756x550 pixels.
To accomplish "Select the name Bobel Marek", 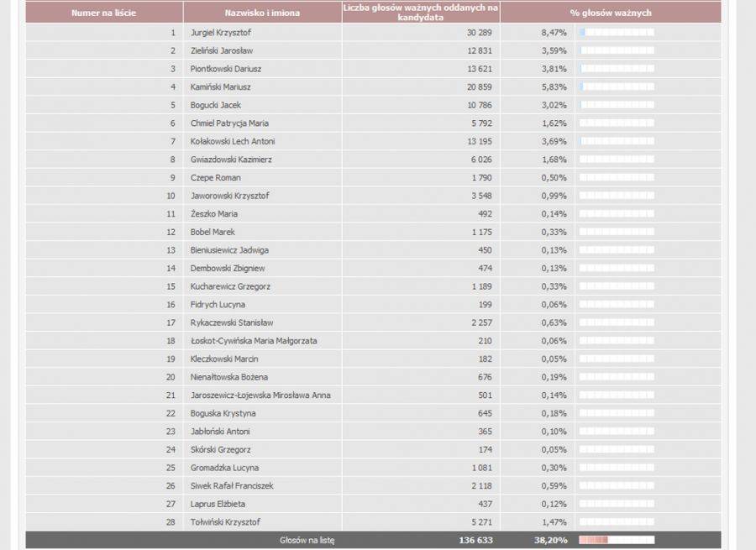I will click(213, 232).
